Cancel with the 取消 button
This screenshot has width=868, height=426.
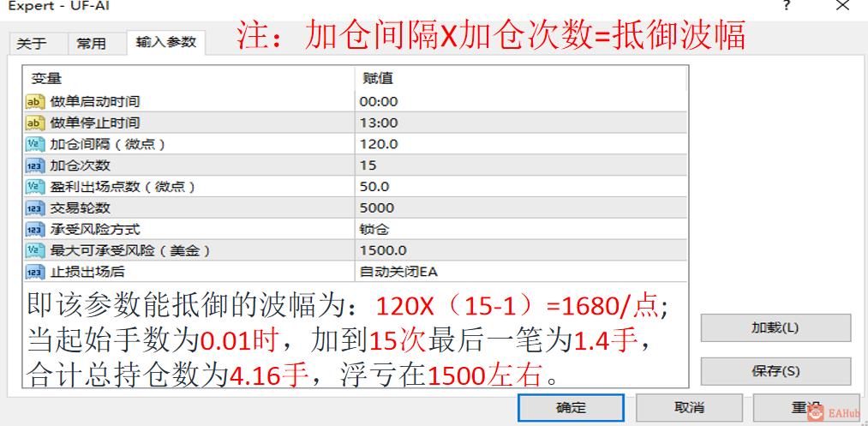click(689, 408)
